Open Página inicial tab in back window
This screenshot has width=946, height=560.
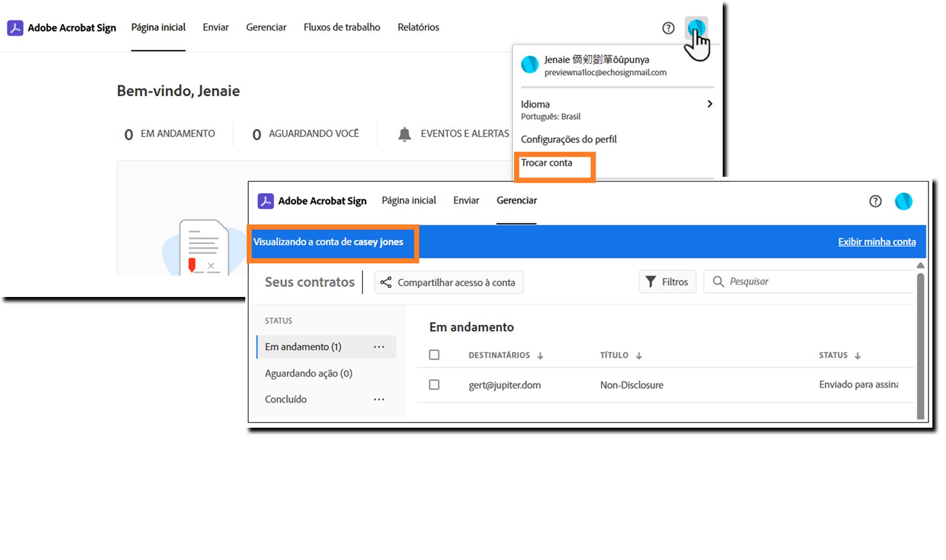coord(158,27)
